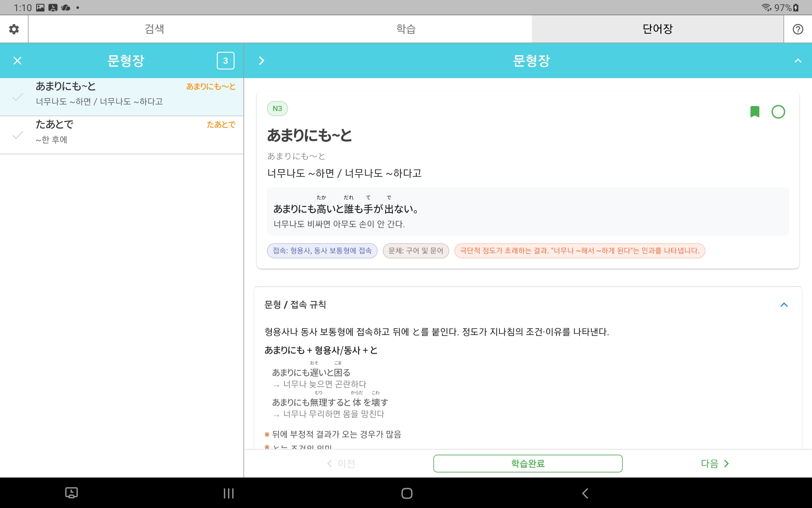Tap the example sentence あまりにも高いと誰も手が出ない

(x=346, y=209)
